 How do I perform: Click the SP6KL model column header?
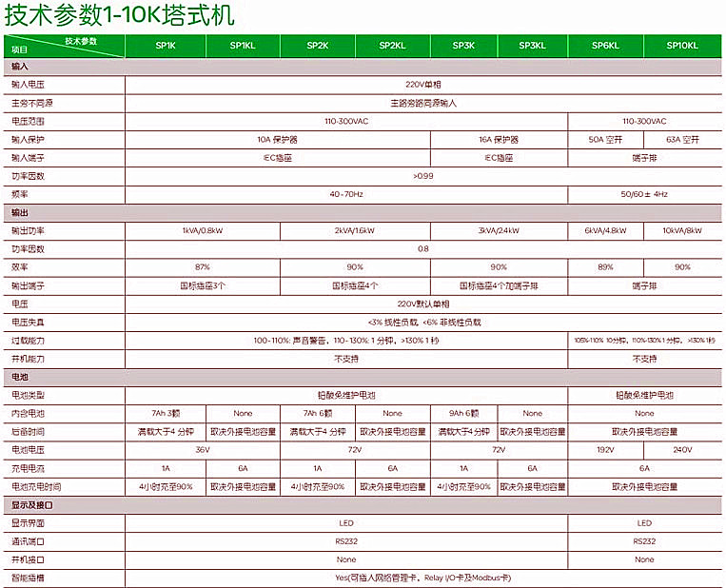(x=605, y=45)
